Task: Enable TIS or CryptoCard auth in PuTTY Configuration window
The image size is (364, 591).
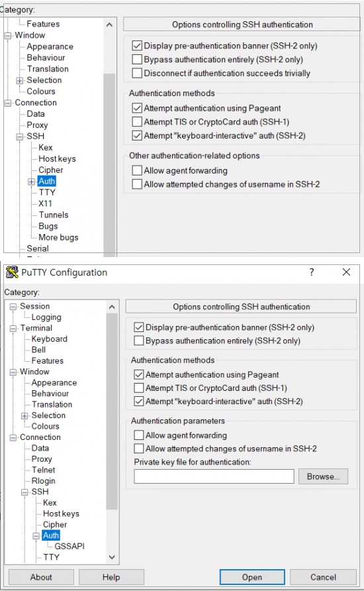Action: pos(139,388)
